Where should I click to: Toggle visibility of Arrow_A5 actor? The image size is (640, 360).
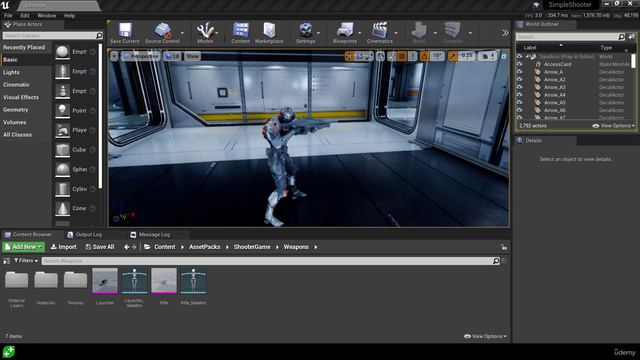520,102
